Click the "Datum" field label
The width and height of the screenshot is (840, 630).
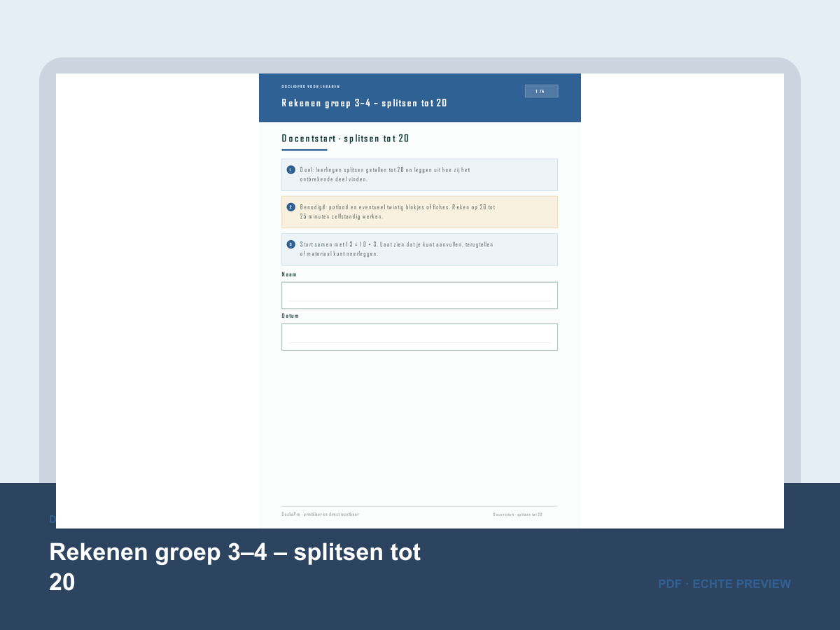pos(290,316)
